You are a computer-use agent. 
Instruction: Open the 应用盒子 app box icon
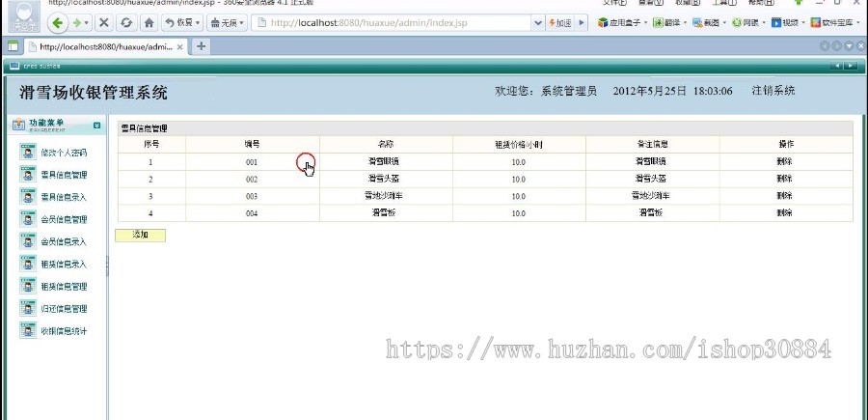(x=603, y=23)
